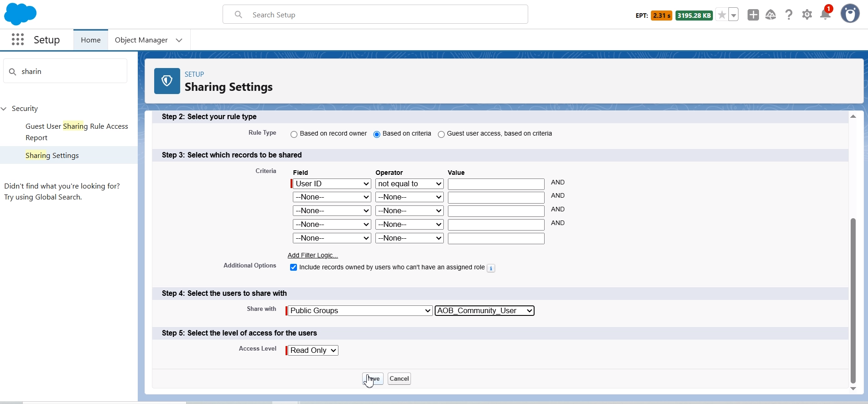Image resolution: width=868 pixels, height=404 pixels.
Task: Click the Quick Find box containing 'sharin'
Action: (x=65, y=71)
